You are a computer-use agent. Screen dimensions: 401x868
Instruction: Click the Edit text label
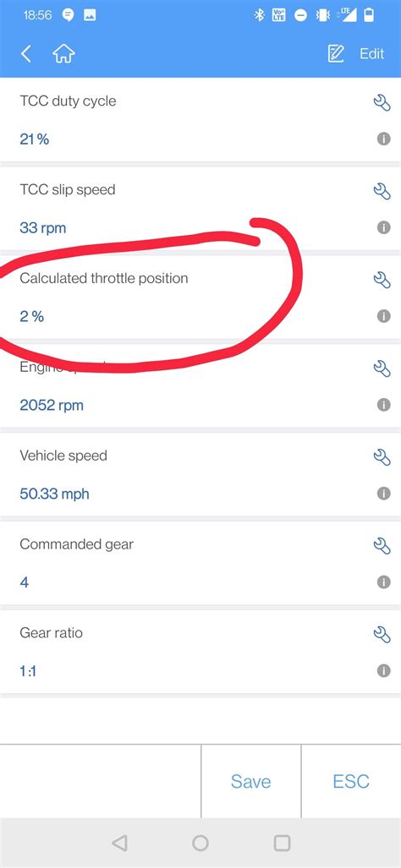coord(371,54)
